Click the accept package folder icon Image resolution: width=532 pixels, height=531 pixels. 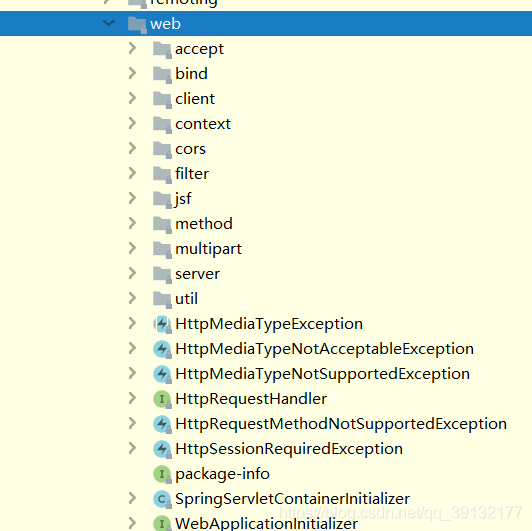162,50
